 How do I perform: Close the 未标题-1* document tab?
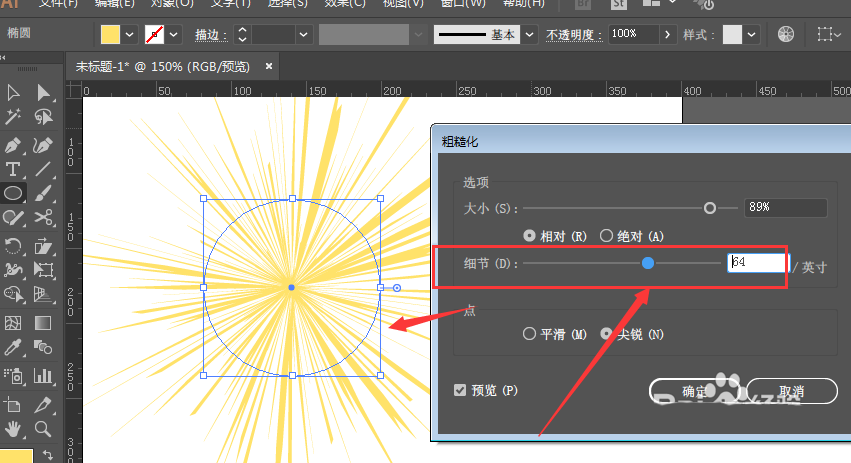point(269,66)
